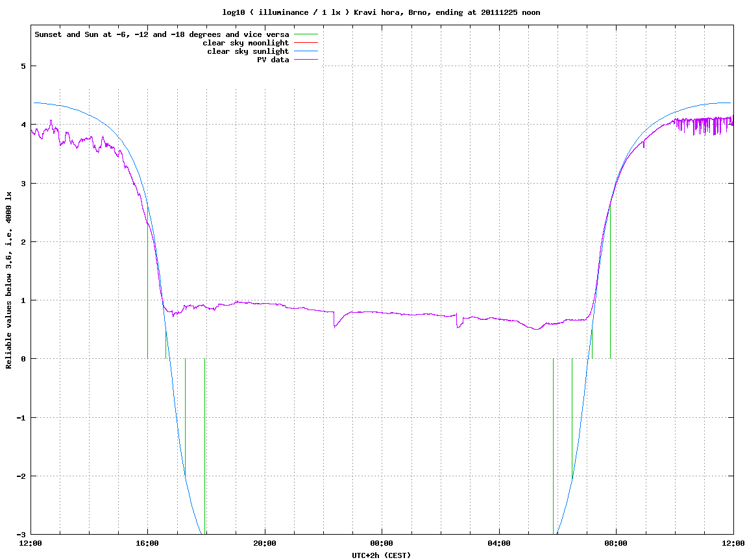Select the 'clear sky sunlight' legend label
The image size is (747, 560).
[x=248, y=51]
